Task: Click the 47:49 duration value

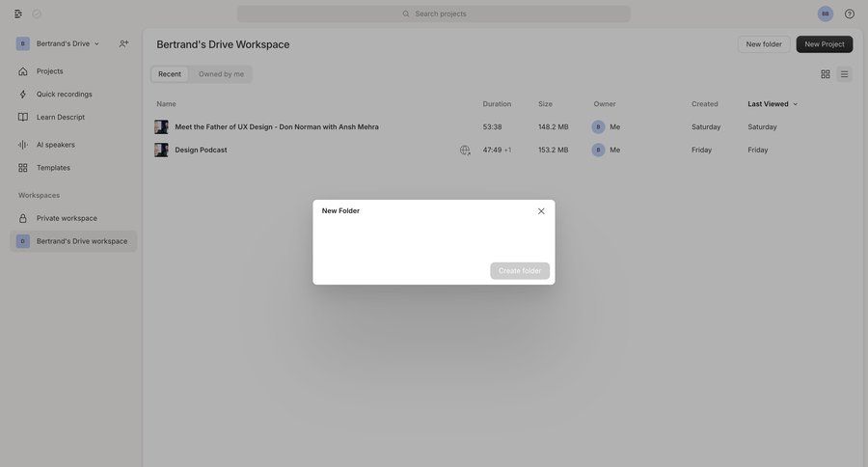Action: pyautogui.click(x=492, y=151)
